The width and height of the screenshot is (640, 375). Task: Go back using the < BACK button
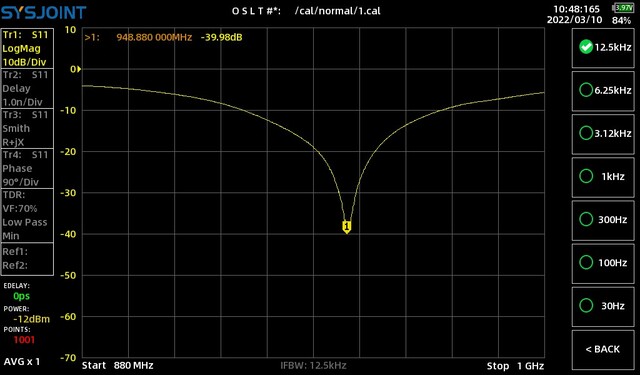[x=603, y=350]
